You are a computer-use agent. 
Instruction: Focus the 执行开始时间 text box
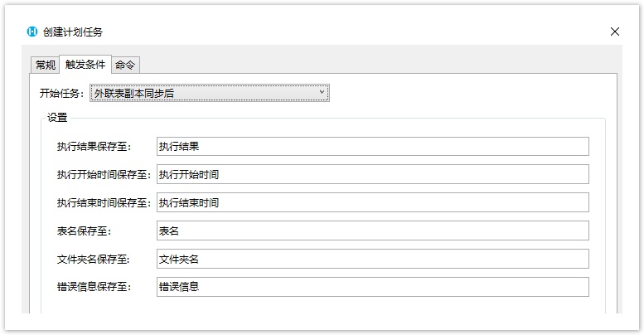point(372,174)
